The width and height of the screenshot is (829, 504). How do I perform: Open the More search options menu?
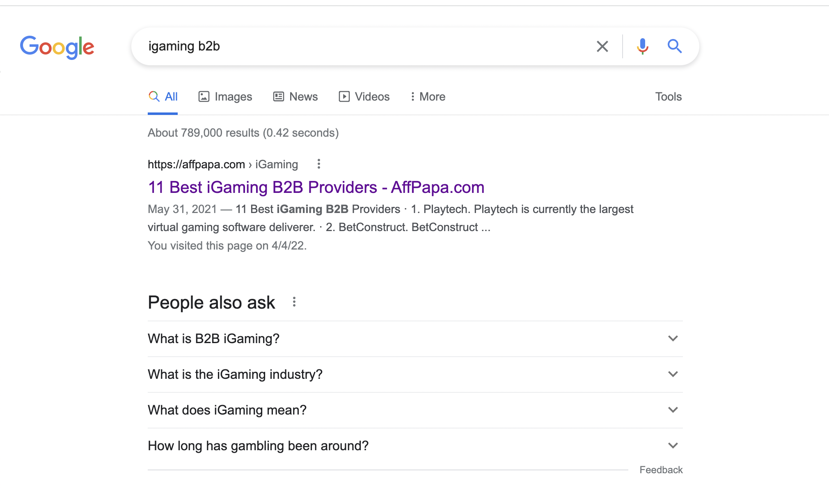tap(428, 97)
